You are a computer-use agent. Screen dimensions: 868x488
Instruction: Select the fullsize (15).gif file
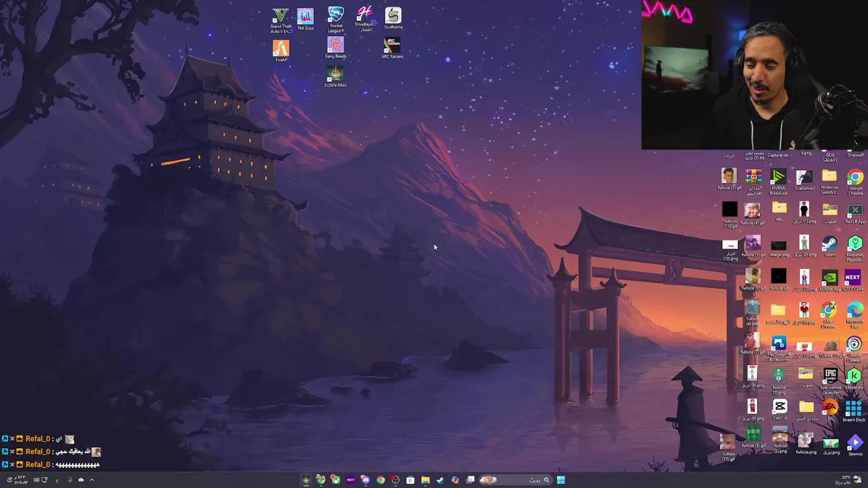point(728,447)
